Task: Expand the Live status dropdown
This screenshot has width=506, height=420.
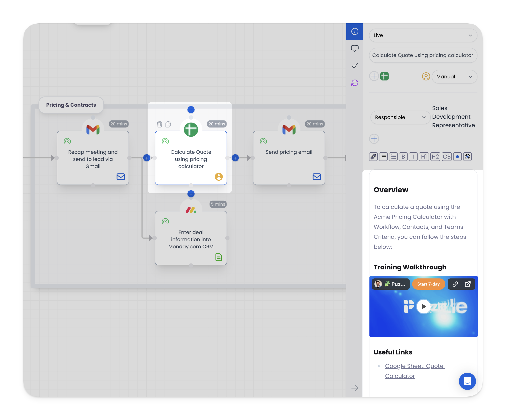Action: coord(423,35)
